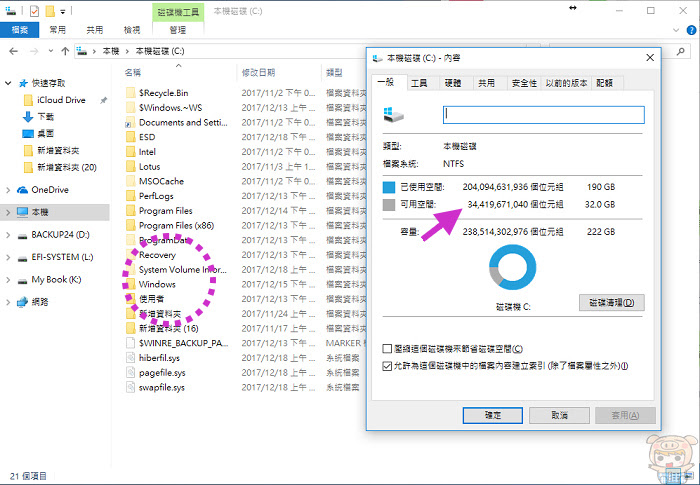
Task: Select the PerfLogs folder
Action: (x=156, y=196)
